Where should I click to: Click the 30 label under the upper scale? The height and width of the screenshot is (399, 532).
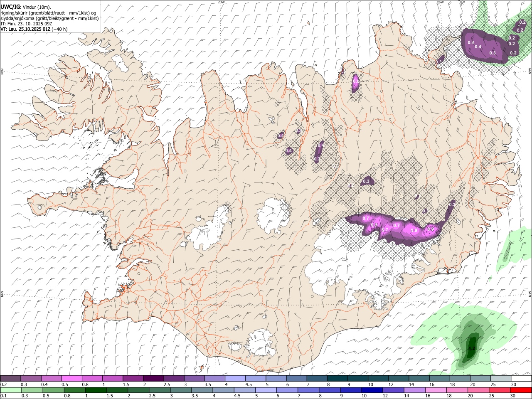[x=514, y=385]
